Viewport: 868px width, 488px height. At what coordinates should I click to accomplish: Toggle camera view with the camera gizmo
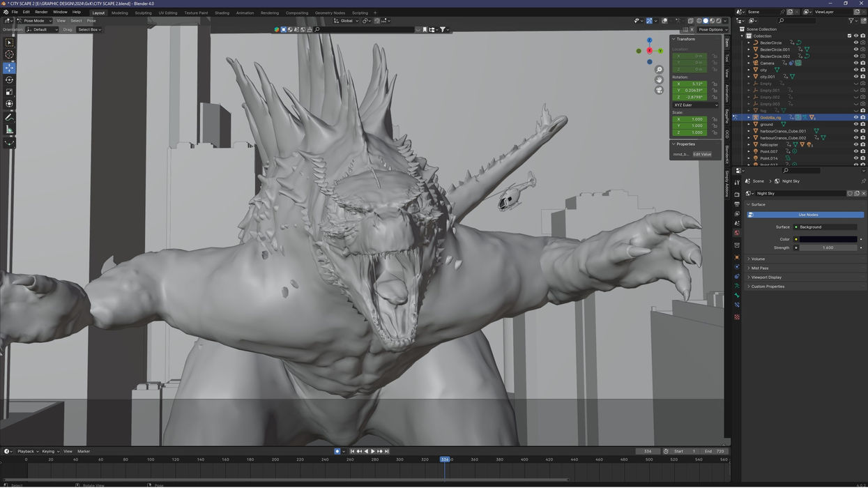[659, 90]
